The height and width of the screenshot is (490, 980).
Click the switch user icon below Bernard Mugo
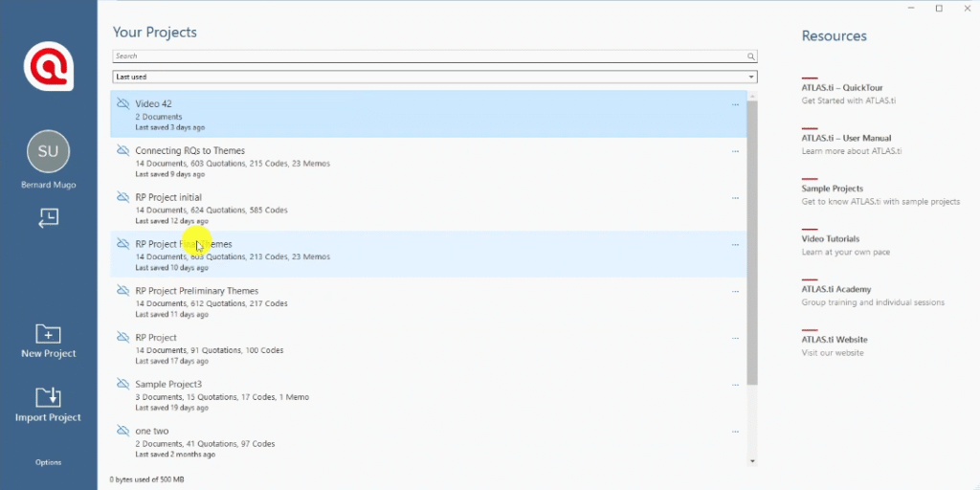coord(48,218)
